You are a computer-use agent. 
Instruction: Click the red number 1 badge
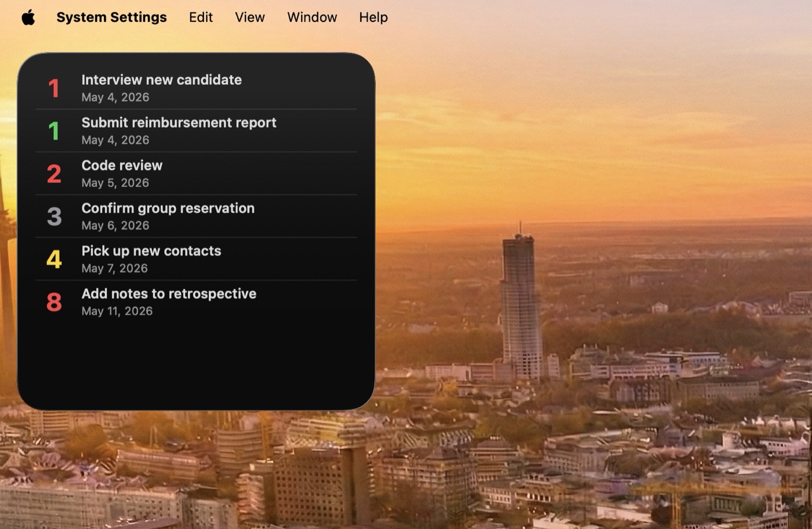pyautogui.click(x=54, y=89)
